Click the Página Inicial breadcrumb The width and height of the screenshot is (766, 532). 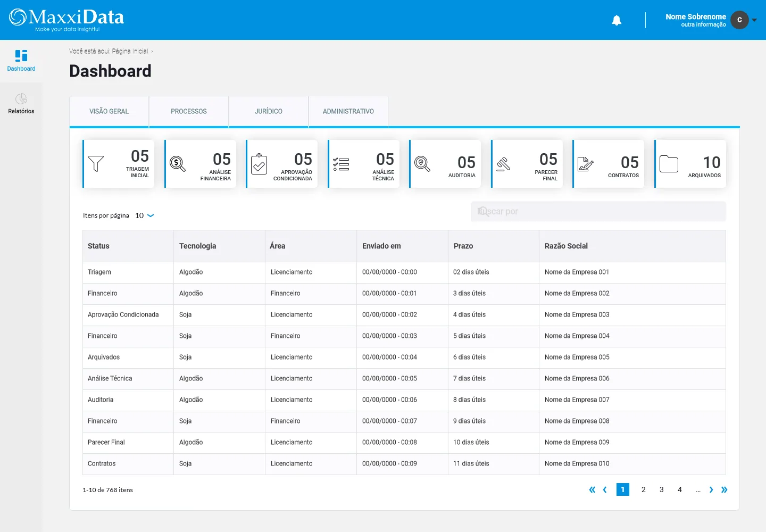(130, 51)
